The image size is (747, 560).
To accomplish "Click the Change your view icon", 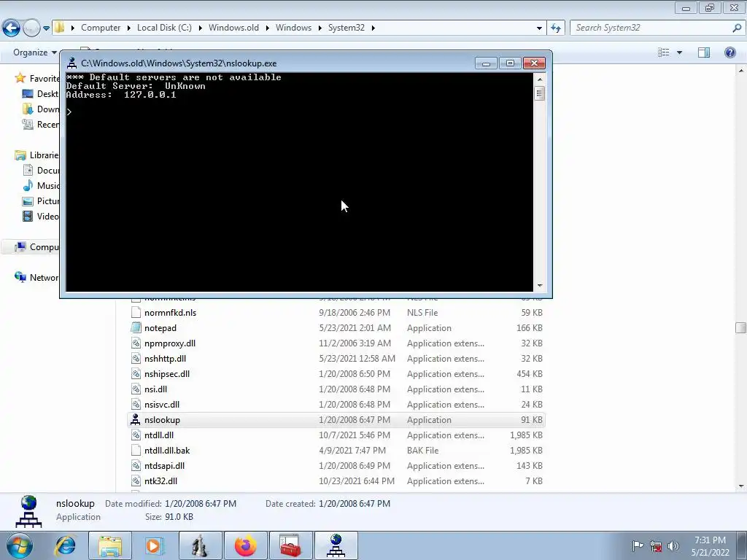I will click(x=664, y=52).
